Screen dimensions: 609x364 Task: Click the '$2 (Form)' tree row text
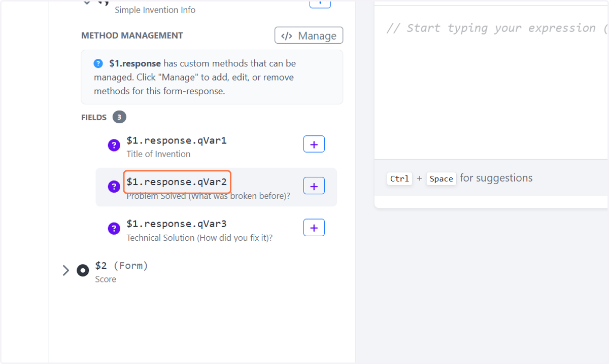tap(121, 266)
